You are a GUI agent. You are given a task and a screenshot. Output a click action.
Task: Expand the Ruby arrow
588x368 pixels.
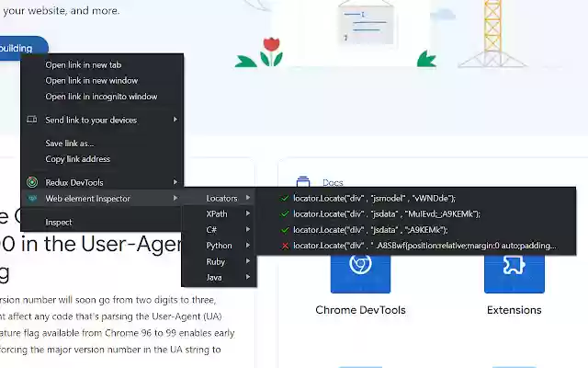tap(248, 261)
